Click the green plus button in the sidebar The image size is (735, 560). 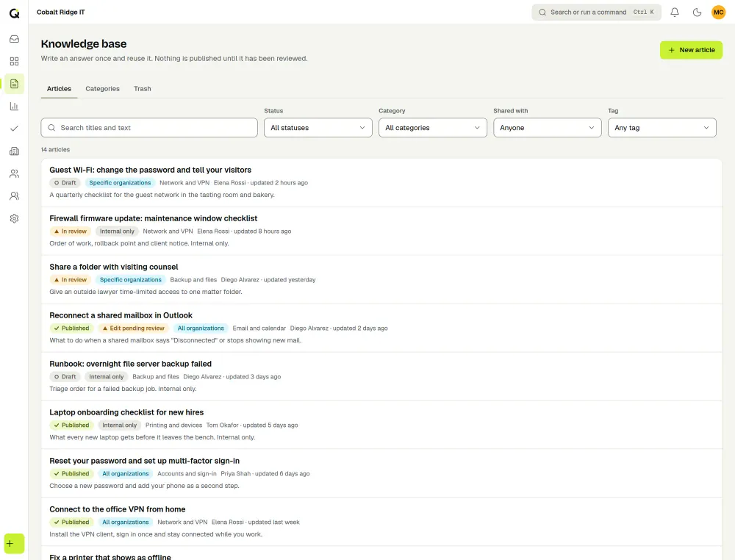tap(14, 544)
